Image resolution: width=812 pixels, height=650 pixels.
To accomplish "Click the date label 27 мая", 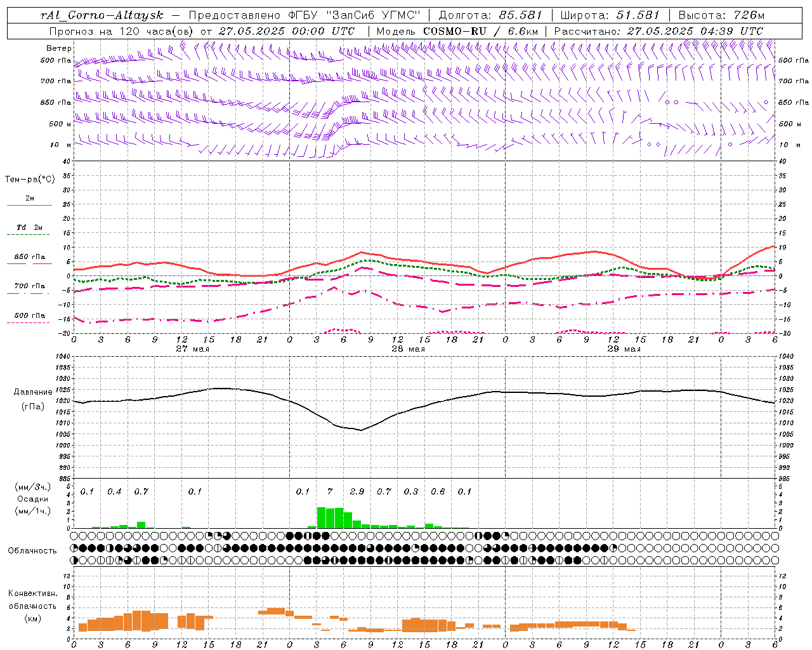I will click(193, 349).
